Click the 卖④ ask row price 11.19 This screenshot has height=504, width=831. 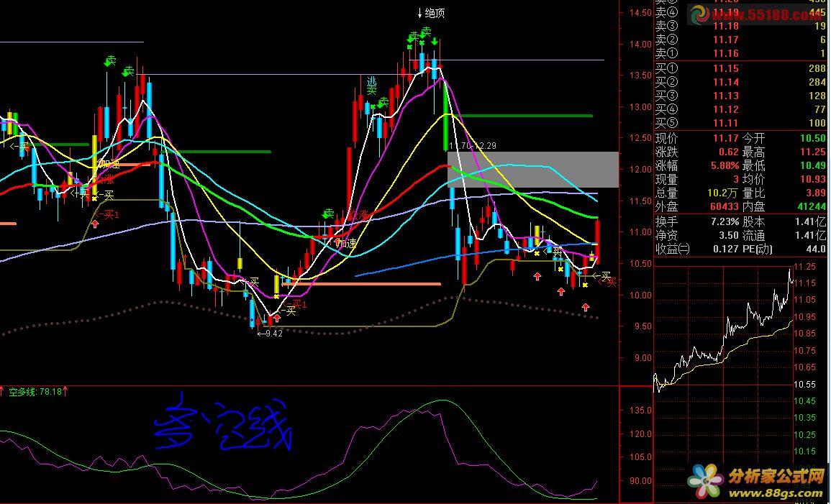[726, 12]
